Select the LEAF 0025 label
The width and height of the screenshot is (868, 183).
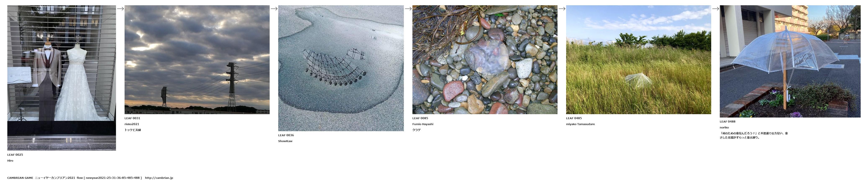(15, 155)
